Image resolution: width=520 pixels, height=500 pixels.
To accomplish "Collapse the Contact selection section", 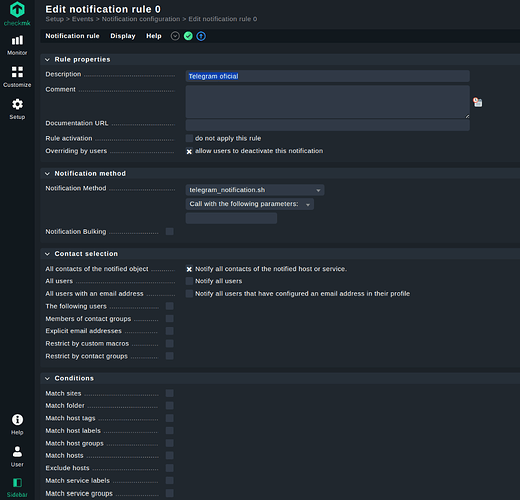I will pos(47,254).
